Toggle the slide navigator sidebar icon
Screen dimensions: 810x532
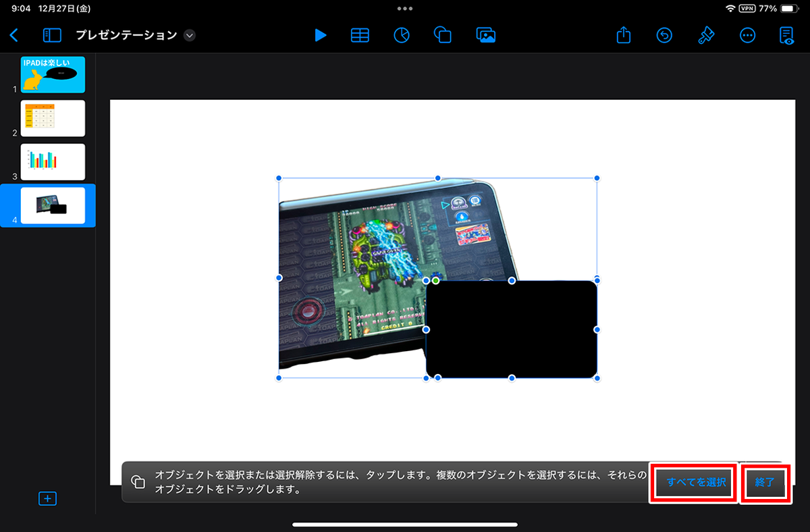(52, 35)
